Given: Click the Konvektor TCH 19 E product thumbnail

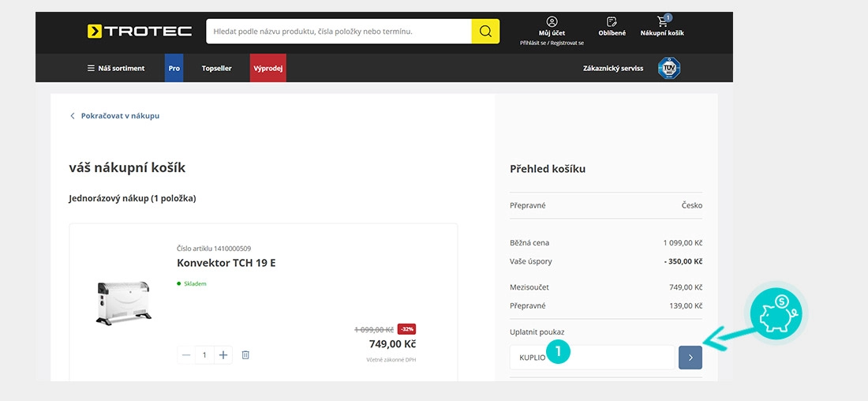Looking at the screenshot, I should coord(123,302).
